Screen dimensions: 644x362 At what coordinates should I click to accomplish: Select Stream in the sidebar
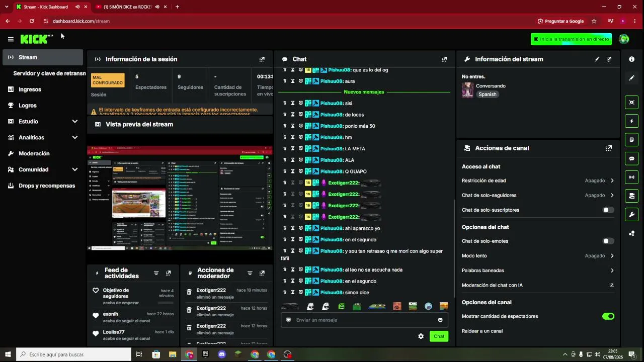click(43, 57)
